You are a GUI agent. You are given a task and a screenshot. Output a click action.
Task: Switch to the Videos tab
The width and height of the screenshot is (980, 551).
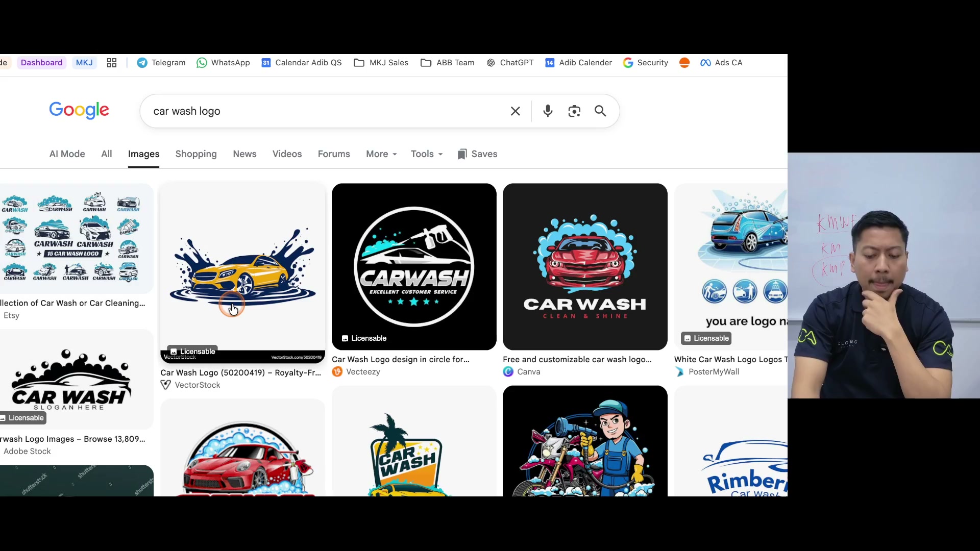(x=287, y=154)
